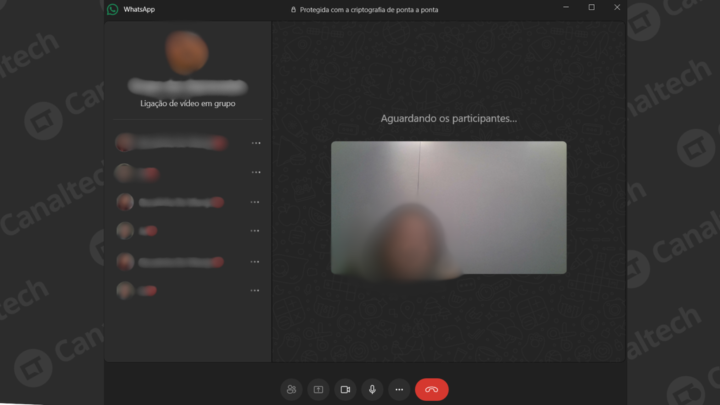The image size is (720, 405).
Task: Open the options menu for the sixth participant
Action: tap(255, 291)
